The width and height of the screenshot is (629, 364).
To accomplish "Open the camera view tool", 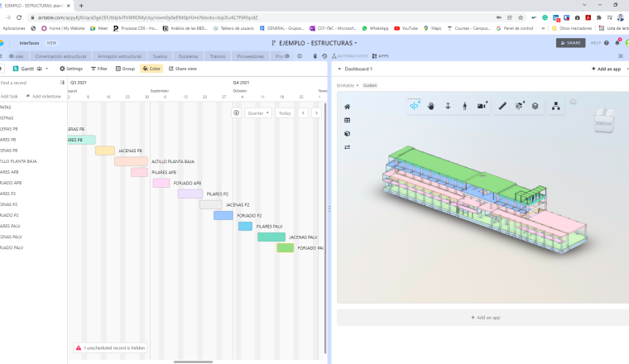I will tap(482, 106).
